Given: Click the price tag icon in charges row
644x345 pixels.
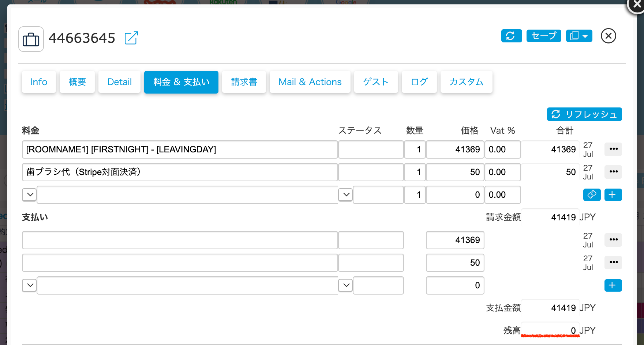Looking at the screenshot, I should tap(592, 195).
